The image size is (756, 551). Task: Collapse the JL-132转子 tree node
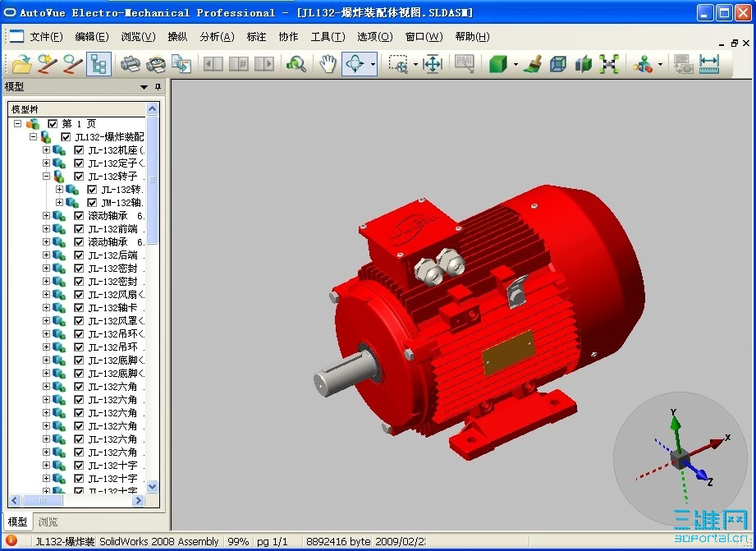[46, 176]
